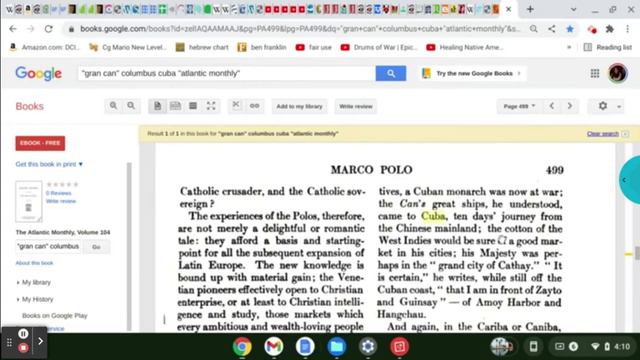
Task: Click Try the new Google Books
Action: pos(473,73)
